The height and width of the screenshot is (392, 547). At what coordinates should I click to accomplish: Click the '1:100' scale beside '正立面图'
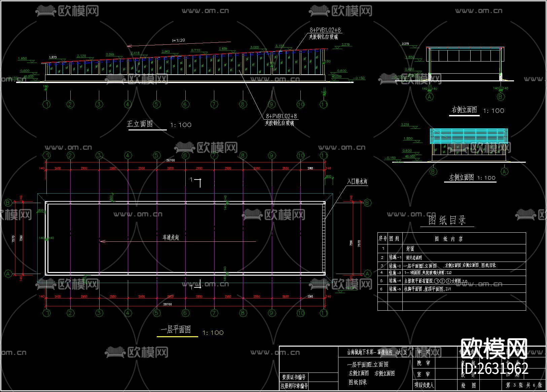pyautogui.click(x=181, y=125)
